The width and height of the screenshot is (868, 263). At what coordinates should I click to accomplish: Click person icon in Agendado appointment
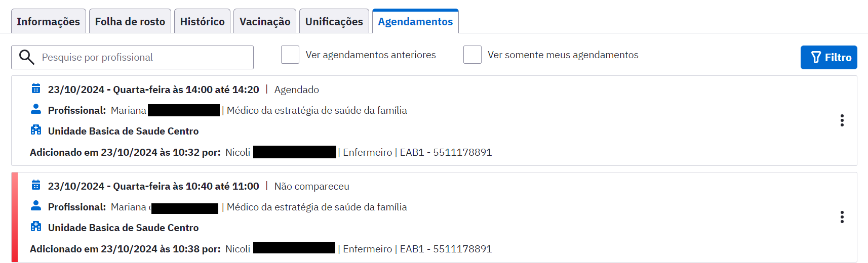36,109
